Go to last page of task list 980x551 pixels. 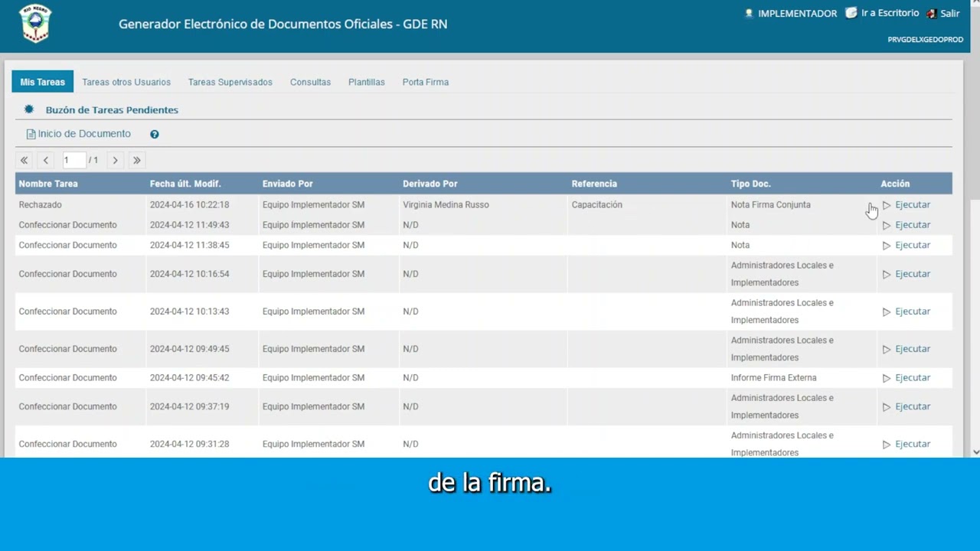pos(136,160)
